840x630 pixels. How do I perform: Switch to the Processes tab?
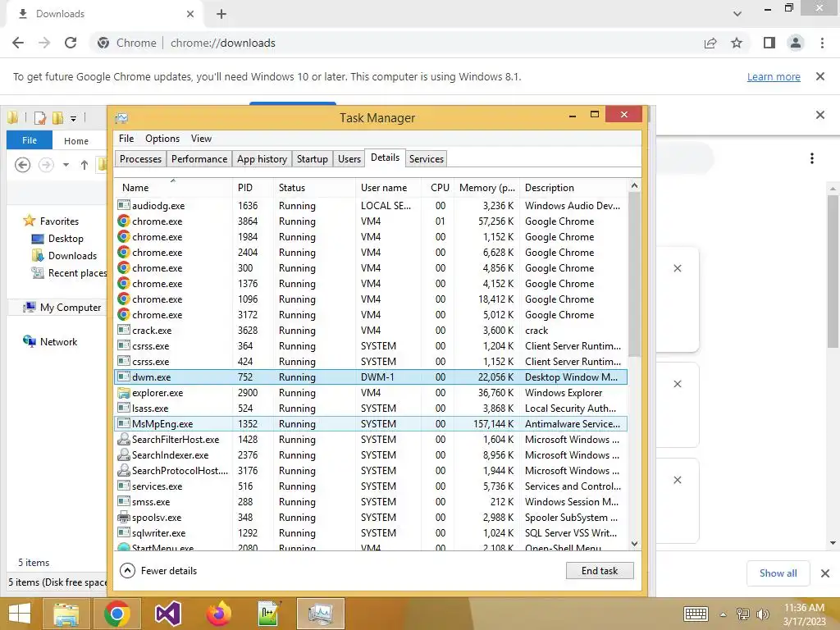[140, 158]
